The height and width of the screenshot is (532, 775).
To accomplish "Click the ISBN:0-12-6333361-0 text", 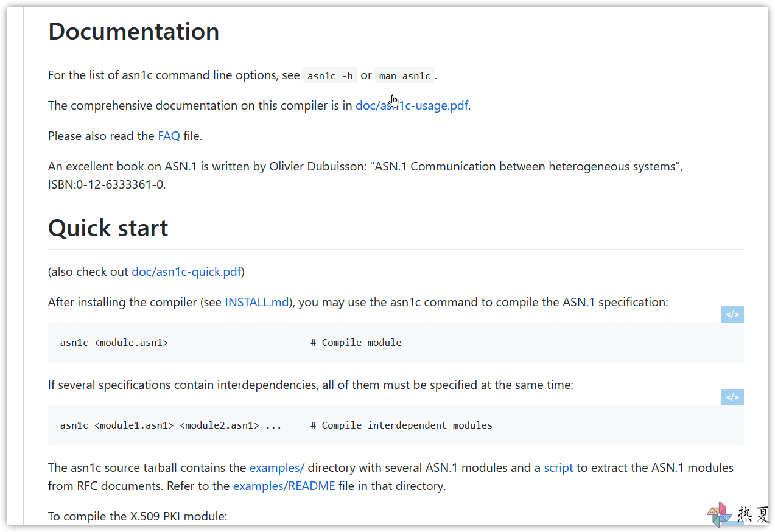I will pyautogui.click(x=107, y=184).
